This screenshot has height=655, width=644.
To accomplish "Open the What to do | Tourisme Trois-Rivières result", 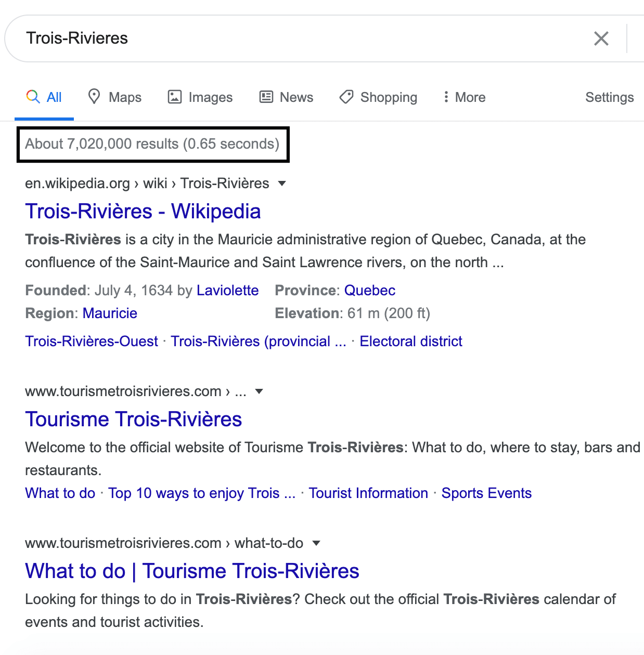I will pos(192,571).
